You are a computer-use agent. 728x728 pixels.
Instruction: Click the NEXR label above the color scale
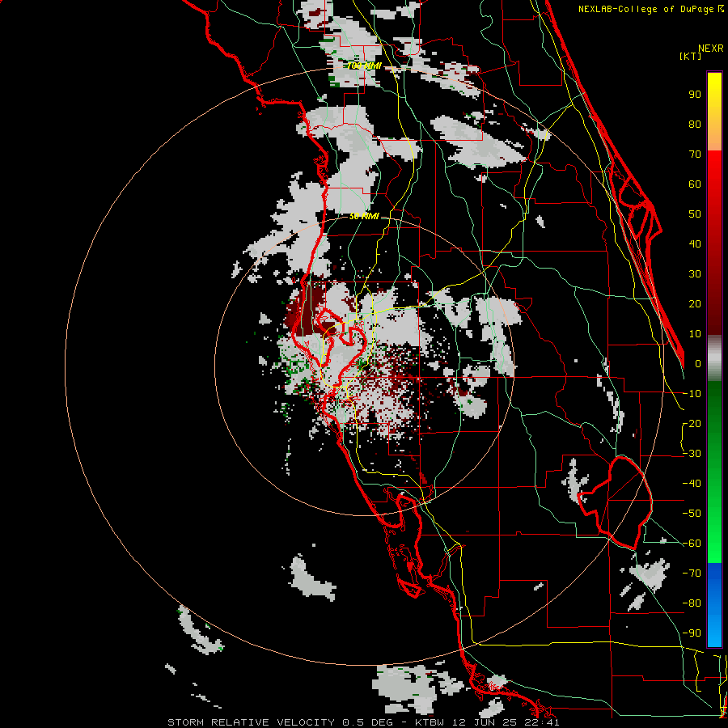[x=710, y=49]
